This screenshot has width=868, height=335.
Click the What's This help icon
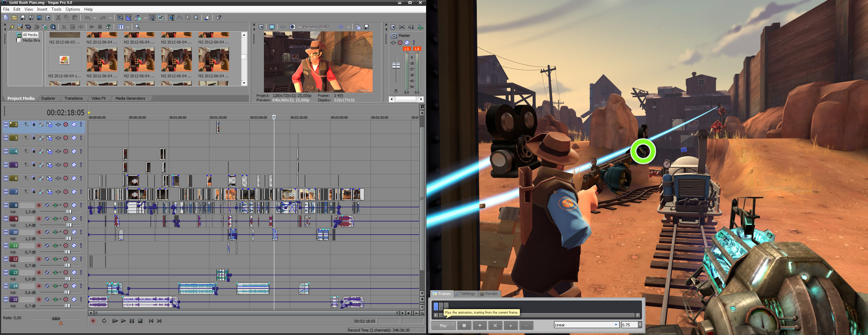218,18
